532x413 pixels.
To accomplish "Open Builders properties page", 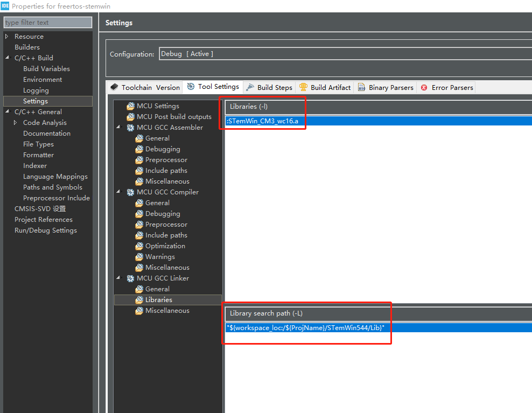I will pyautogui.click(x=27, y=47).
